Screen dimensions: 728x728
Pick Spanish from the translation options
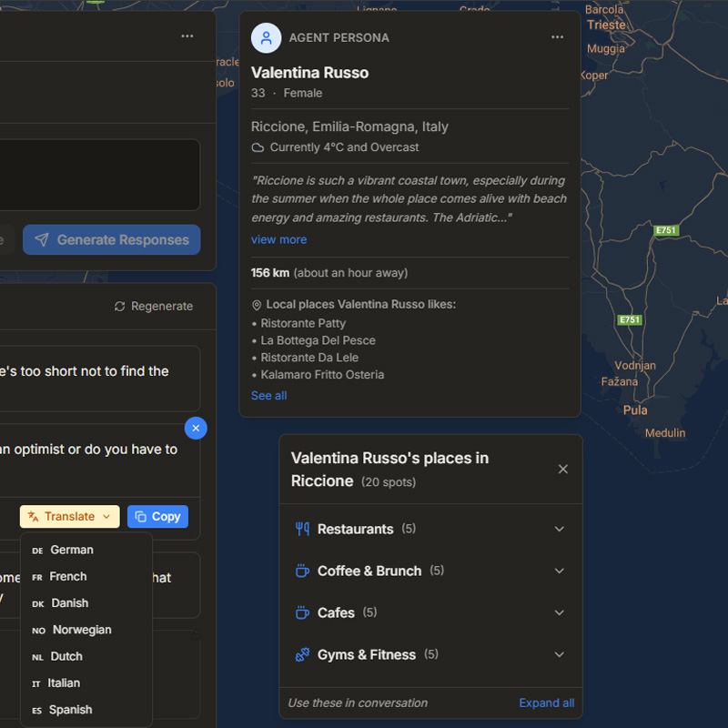(x=70, y=710)
